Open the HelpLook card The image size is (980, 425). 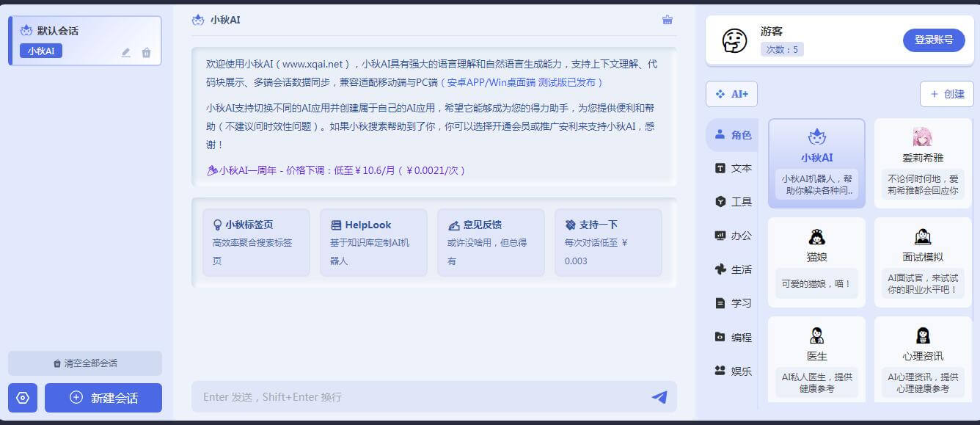coord(373,242)
